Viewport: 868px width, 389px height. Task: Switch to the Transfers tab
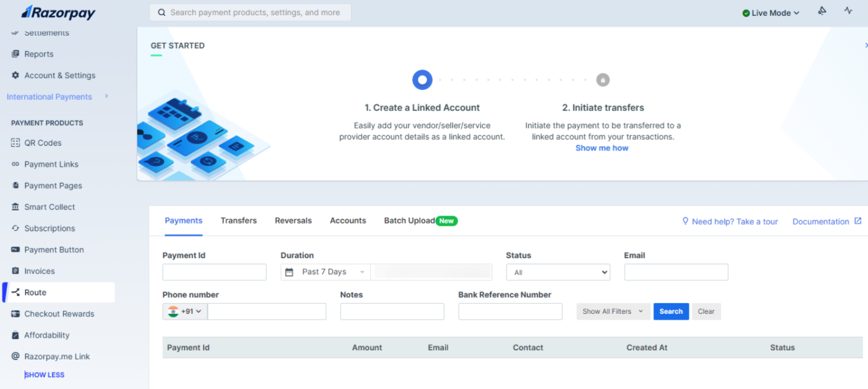(239, 221)
